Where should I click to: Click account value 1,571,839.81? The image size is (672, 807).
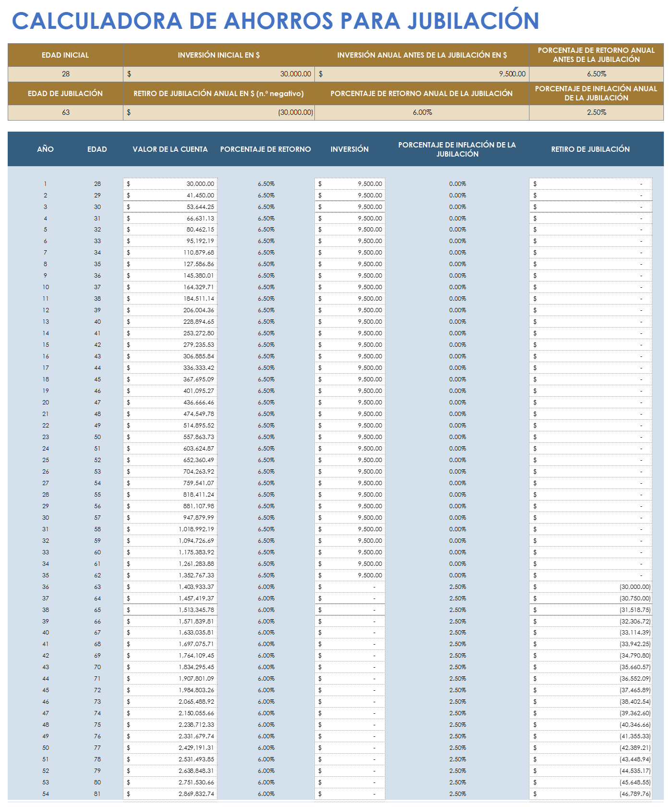click(x=170, y=622)
